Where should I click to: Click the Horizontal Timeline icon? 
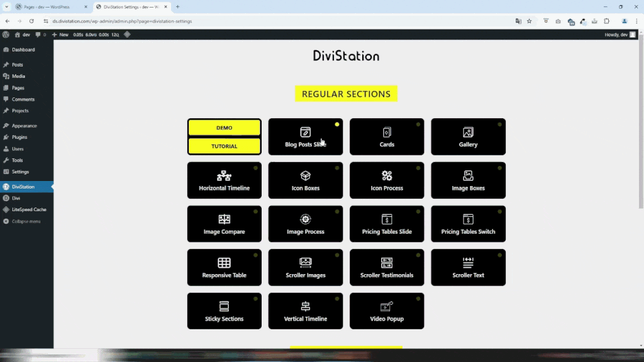pos(224,176)
